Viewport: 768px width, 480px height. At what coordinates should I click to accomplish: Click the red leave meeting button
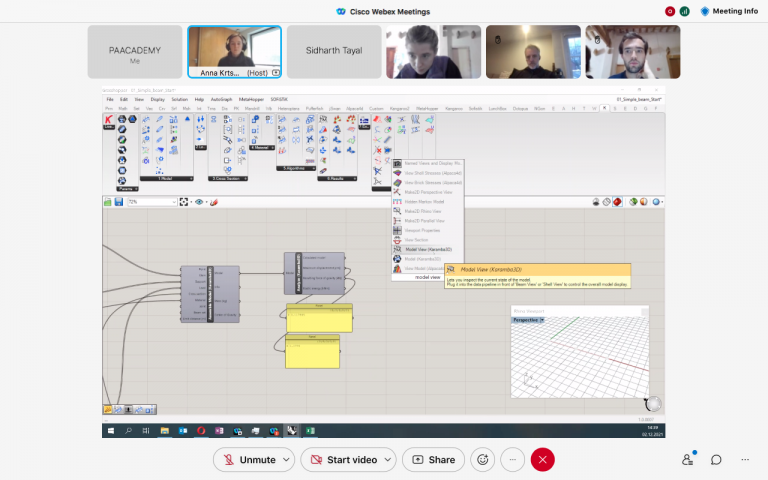tap(542, 459)
